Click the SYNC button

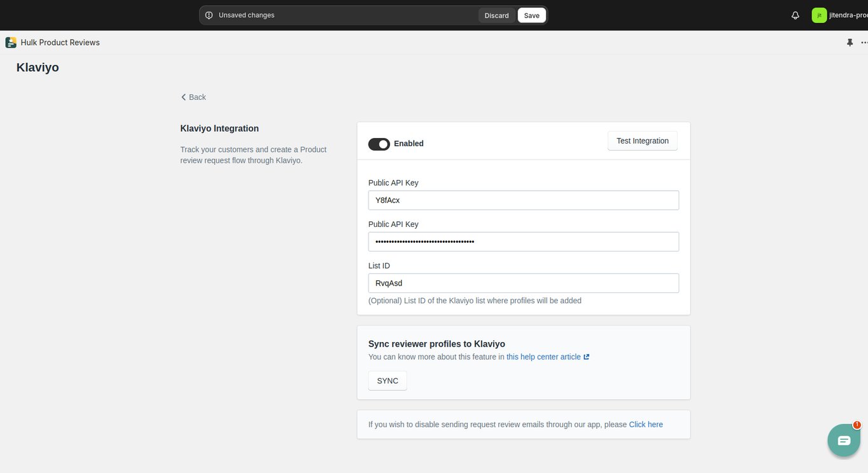(388, 381)
